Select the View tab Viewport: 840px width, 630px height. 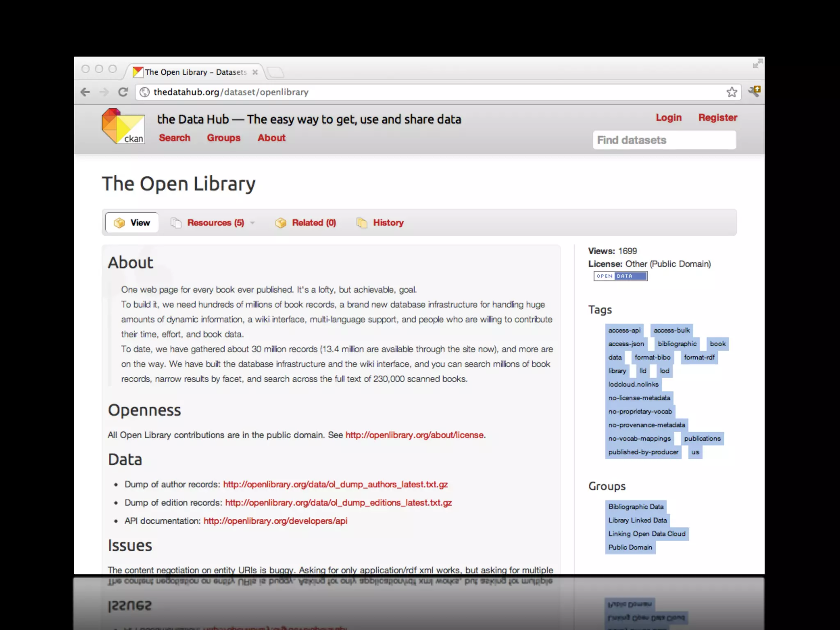click(x=132, y=223)
